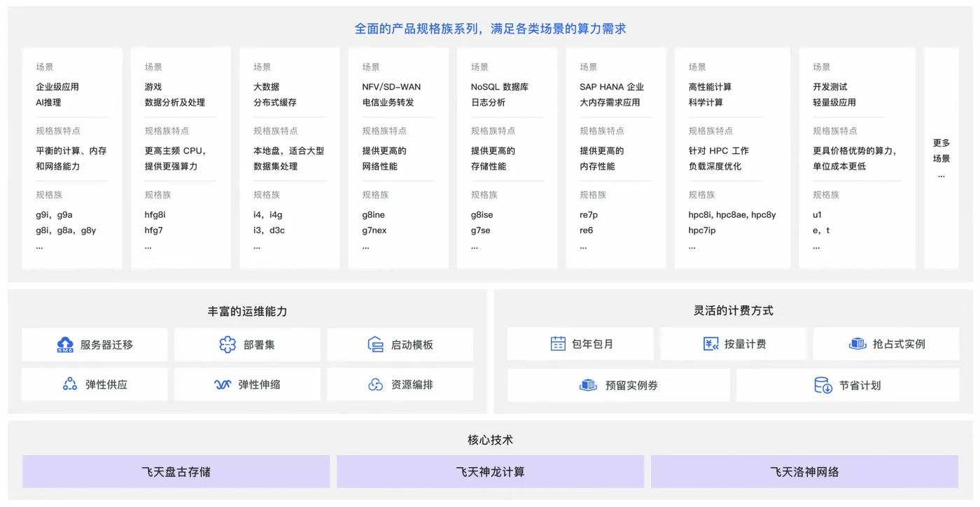Image resolution: width=980 pixels, height=507 pixels.
Task: Click the 科学计算 scenario text
Action: pyautogui.click(x=706, y=102)
